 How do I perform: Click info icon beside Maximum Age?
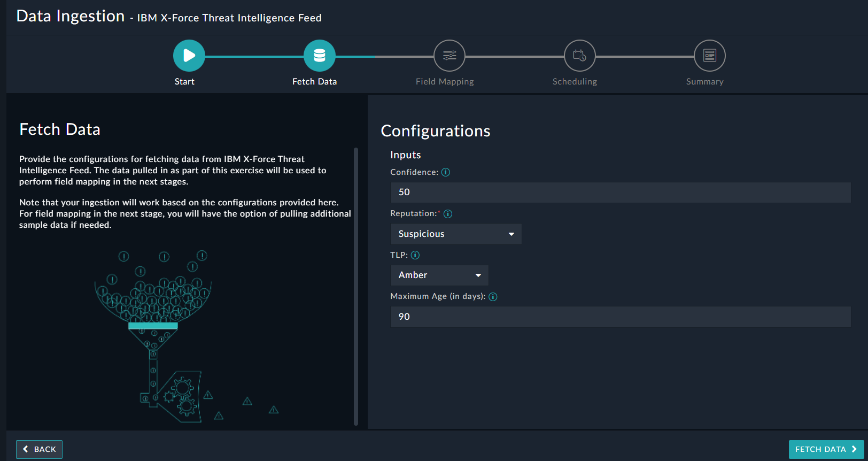[493, 297]
